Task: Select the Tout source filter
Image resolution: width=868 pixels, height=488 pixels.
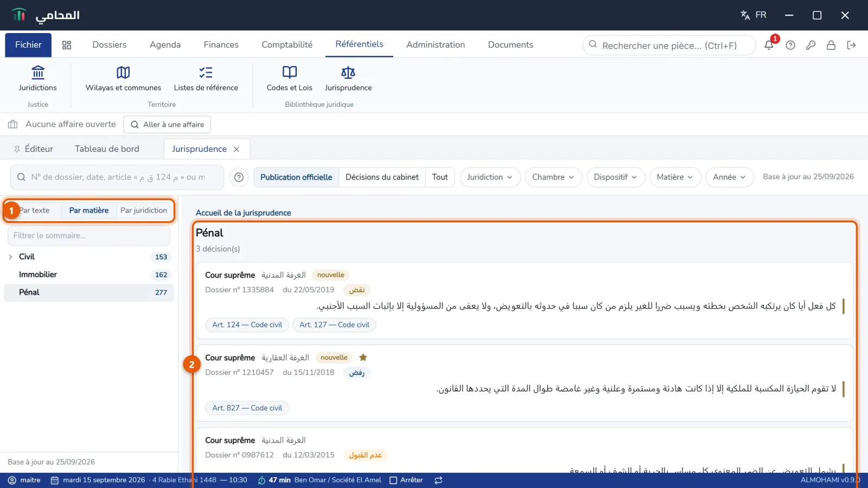Action: pyautogui.click(x=440, y=177)
